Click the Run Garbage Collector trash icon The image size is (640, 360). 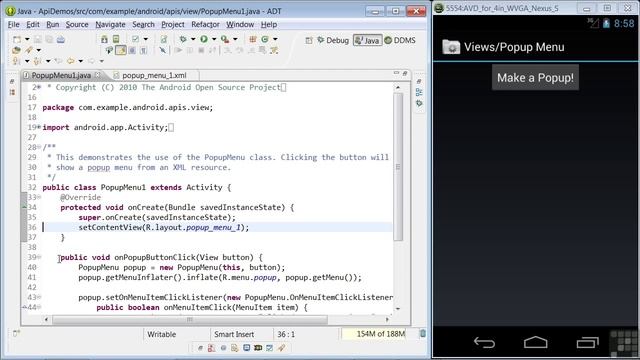(423, 334)
